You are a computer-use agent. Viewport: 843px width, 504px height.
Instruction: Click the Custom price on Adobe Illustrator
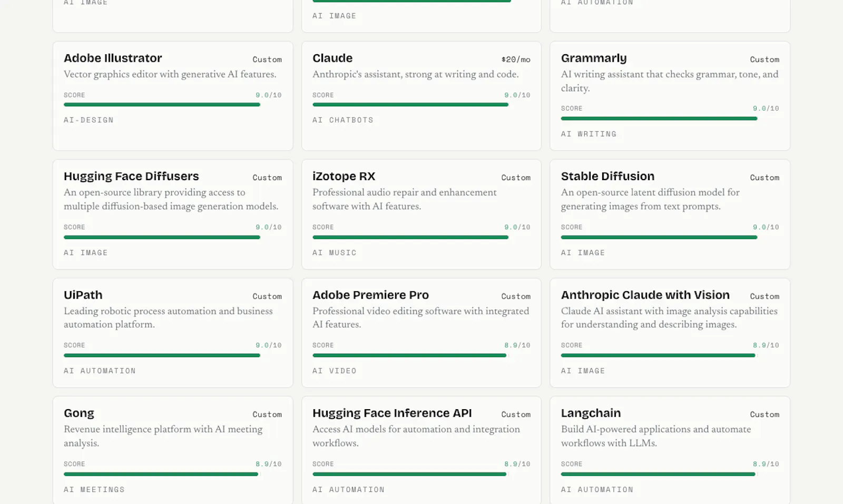[x=267, y=60]
